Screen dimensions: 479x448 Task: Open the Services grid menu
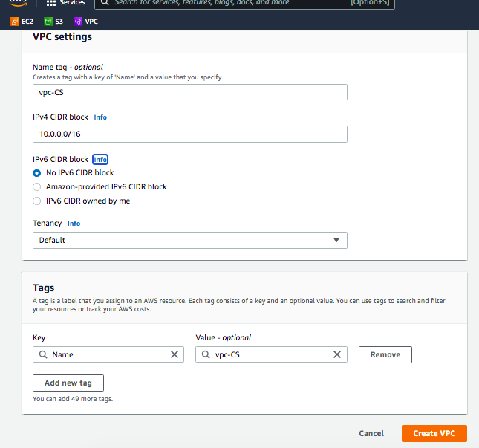coord(51,3)
